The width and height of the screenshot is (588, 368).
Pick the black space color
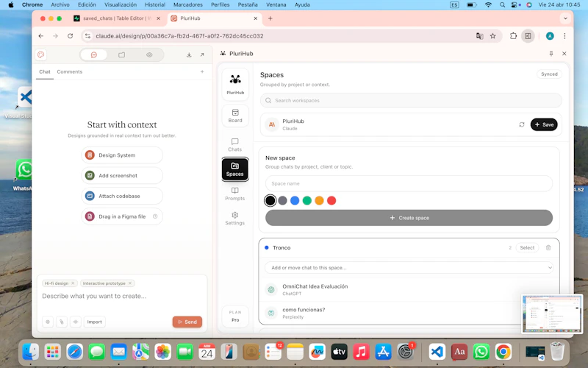[x=270, y=200]
